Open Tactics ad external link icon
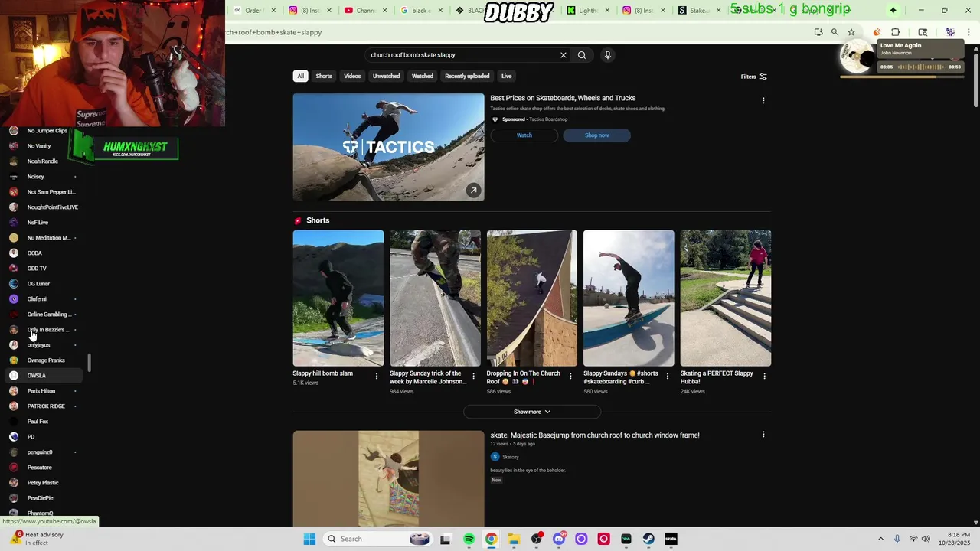Viewport: 980px width, 551px height. point(474,191)
